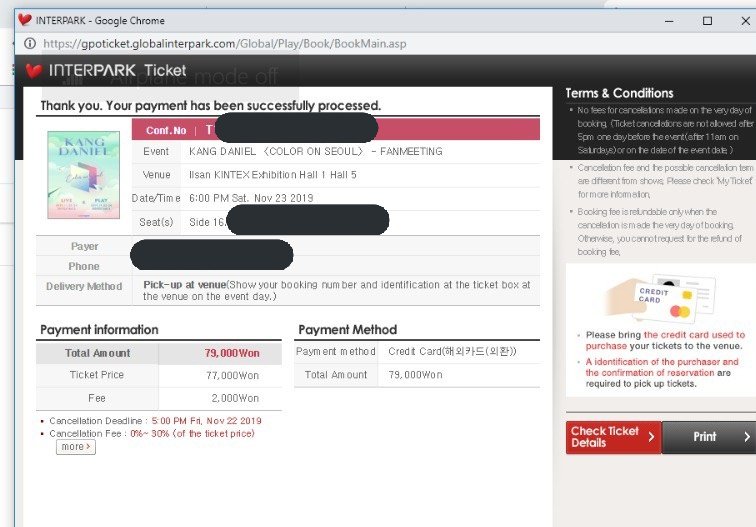Close the Interpark Chrome window

(745, 21)
